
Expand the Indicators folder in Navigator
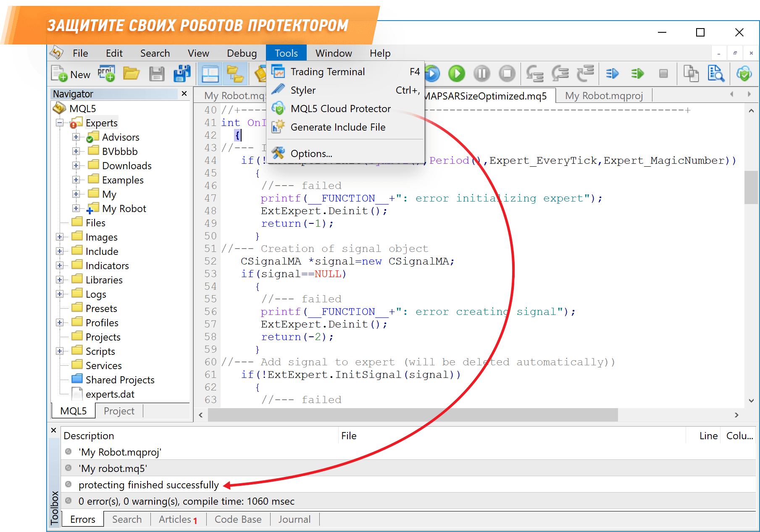point(60,266)
